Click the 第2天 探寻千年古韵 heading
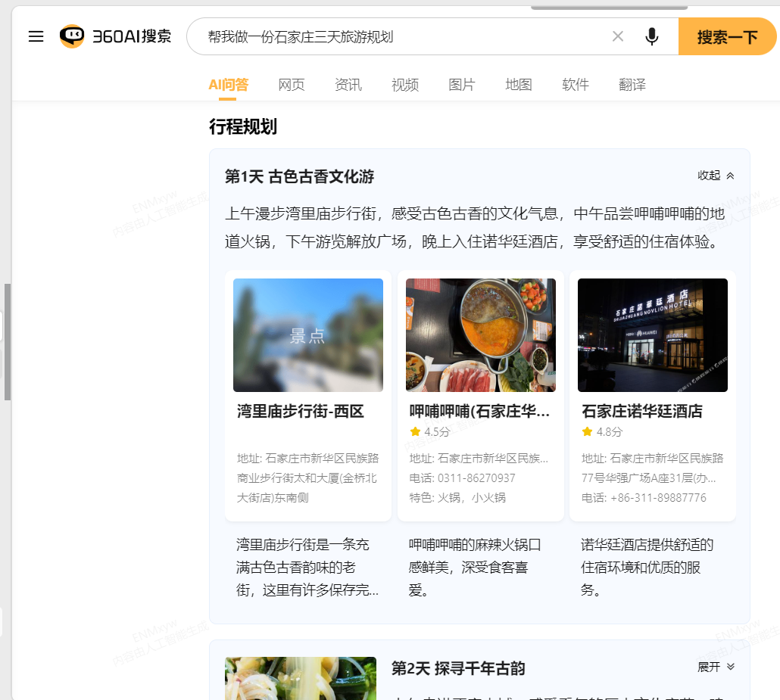 (458, 668)
